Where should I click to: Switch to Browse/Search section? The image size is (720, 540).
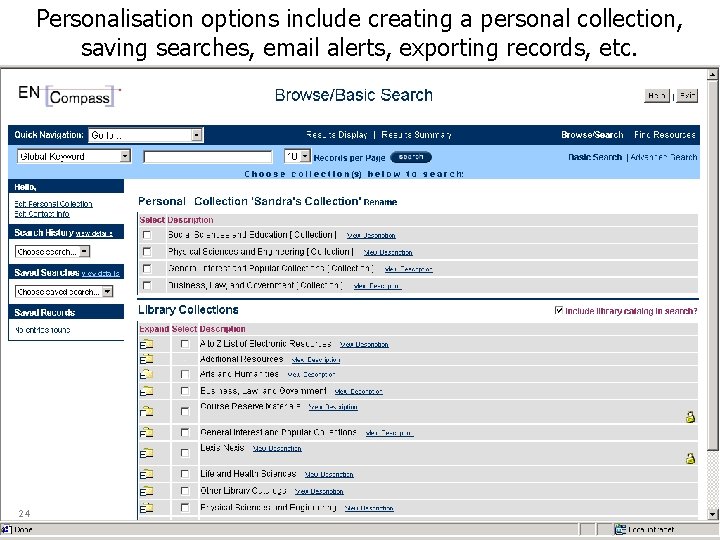pyautogui.click(x=592, y=135)
